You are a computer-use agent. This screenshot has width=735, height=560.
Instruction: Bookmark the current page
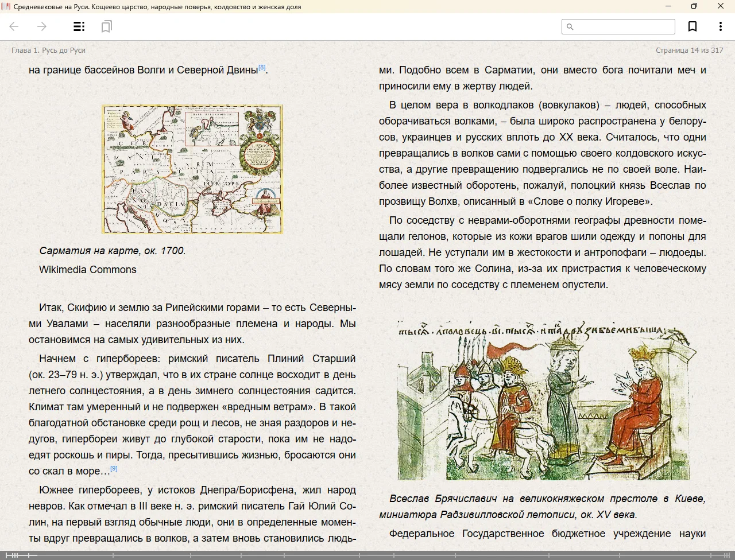coord(693,26)
